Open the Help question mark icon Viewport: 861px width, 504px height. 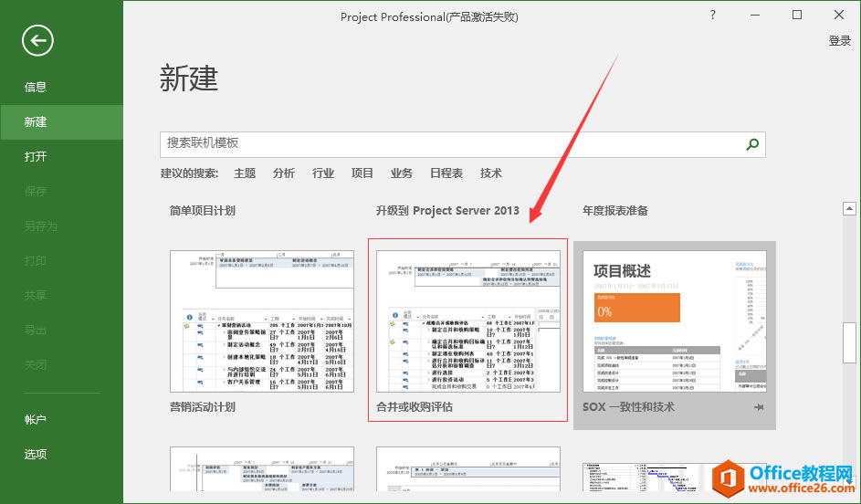(713, 15)
